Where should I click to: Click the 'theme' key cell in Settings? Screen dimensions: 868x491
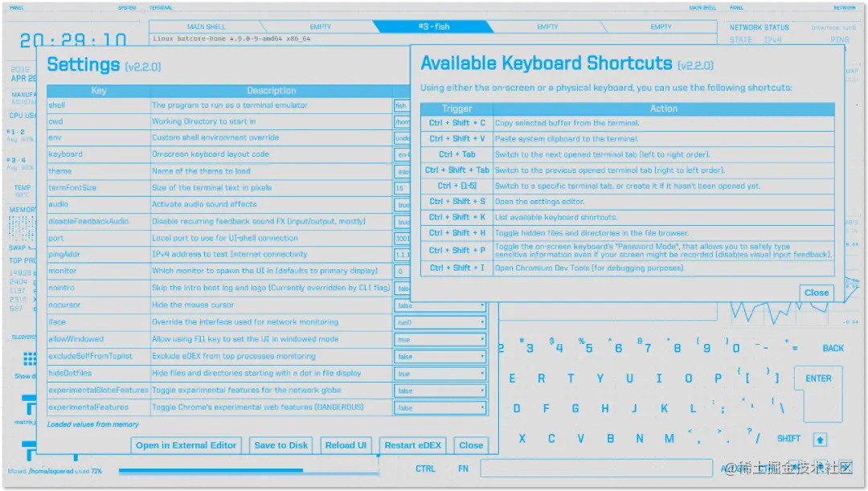[x=99, y=171]
